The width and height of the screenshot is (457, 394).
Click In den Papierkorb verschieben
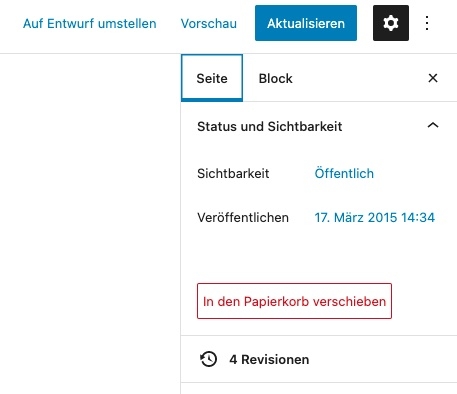tap(294, 301)
